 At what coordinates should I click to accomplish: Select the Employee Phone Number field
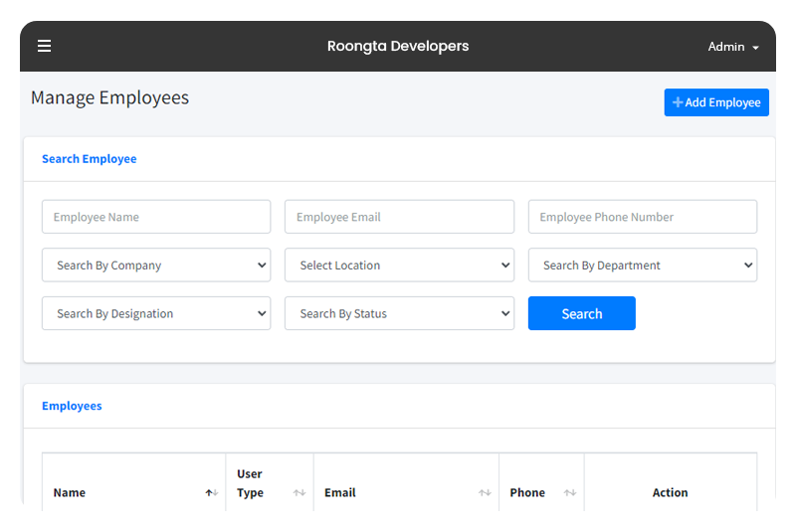pos(642,217)
